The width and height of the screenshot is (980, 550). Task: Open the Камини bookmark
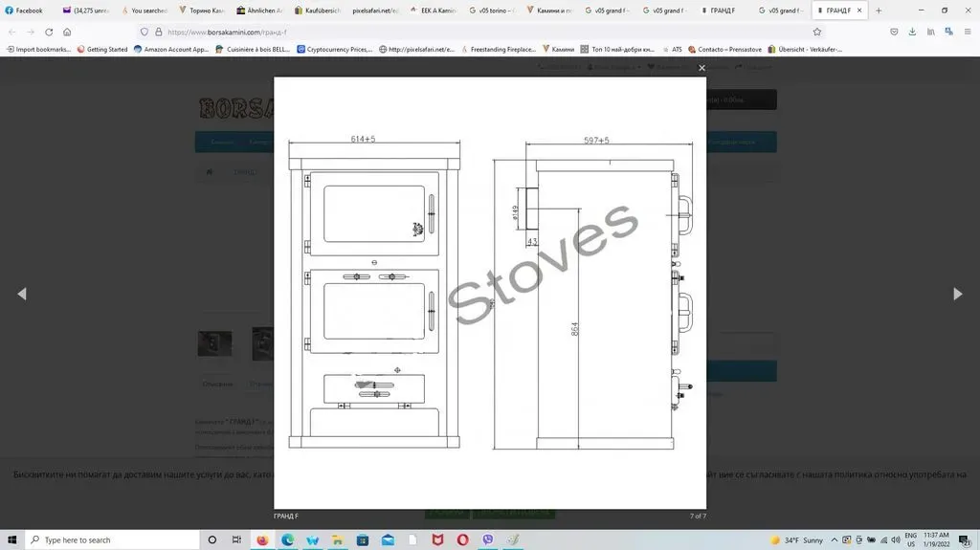[558, 50]
